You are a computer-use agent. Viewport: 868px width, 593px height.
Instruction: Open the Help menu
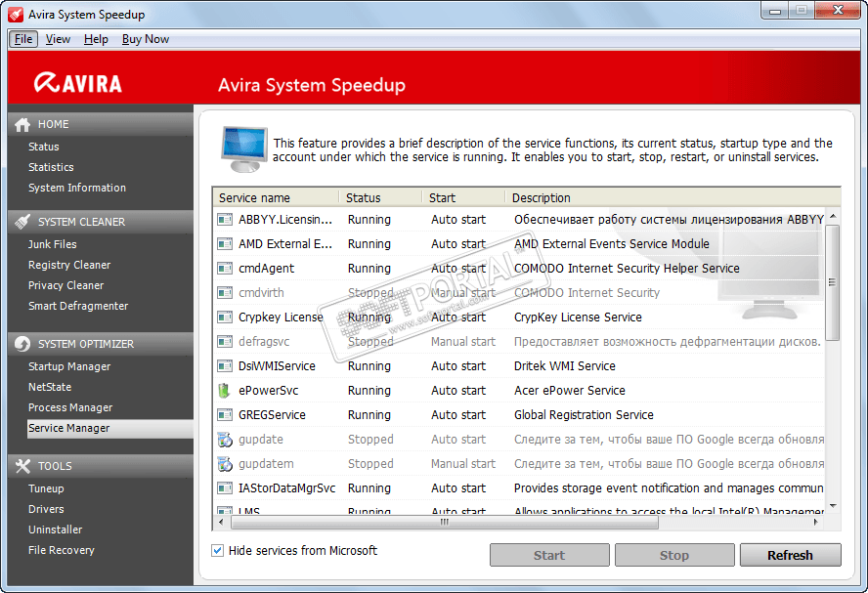tap(96, 39)
